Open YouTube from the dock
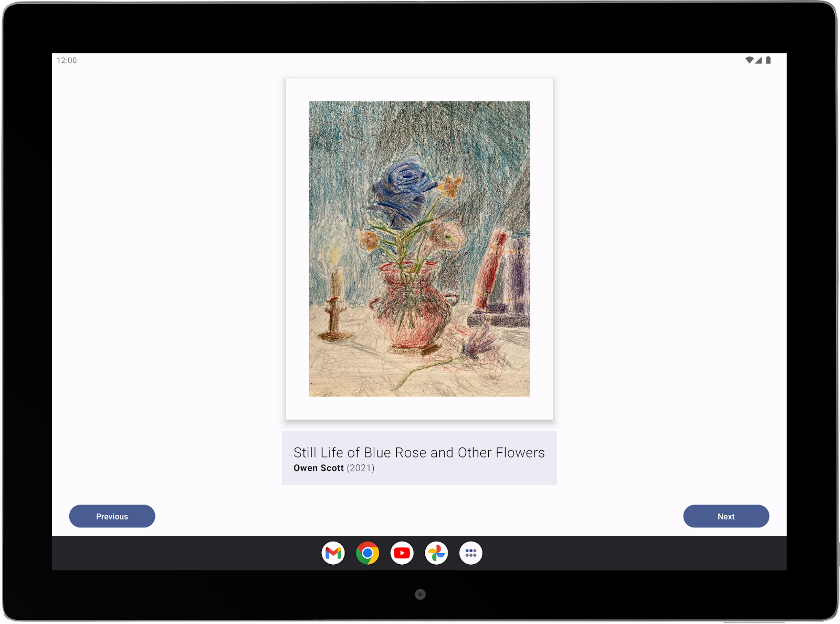Image resolution: width=840 pixels, height=624 pixels. click(402, 553)
